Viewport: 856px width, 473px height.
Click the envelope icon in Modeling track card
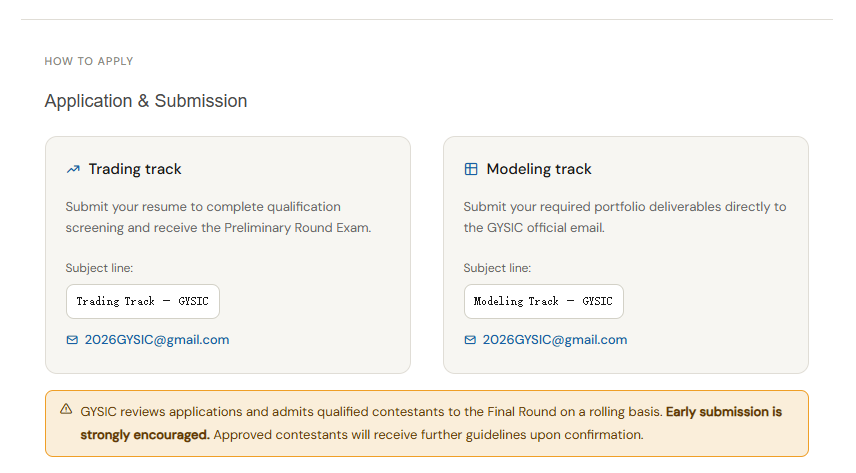click(470, 340)
